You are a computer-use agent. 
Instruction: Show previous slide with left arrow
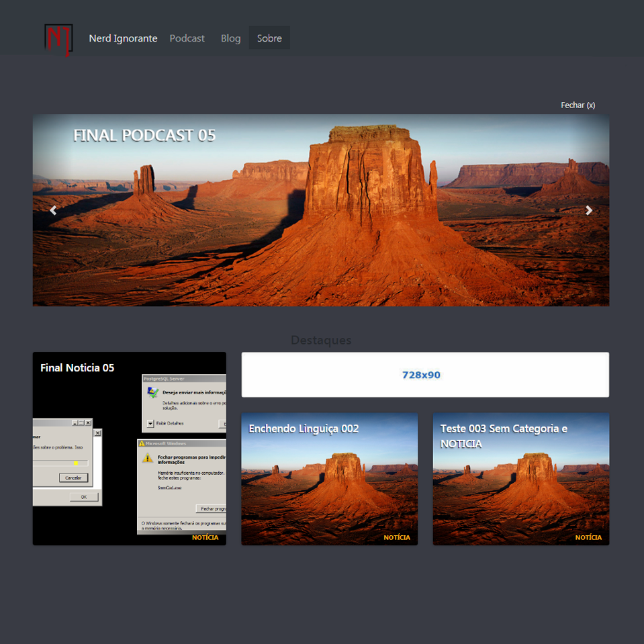point(53,210)
